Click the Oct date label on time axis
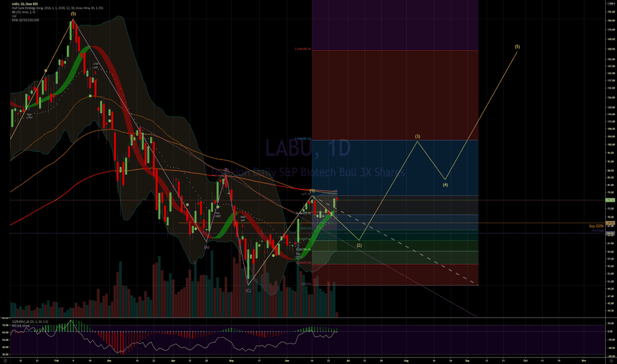Screen dimensions: 617x364 pyautogui.click(x=526, y=360)
